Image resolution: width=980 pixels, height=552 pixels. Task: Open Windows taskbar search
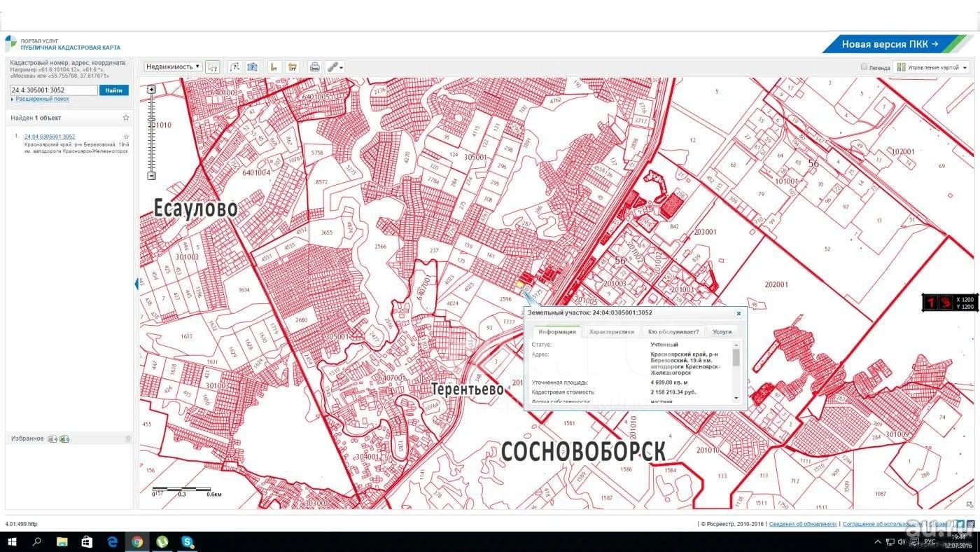pos(37,541)
